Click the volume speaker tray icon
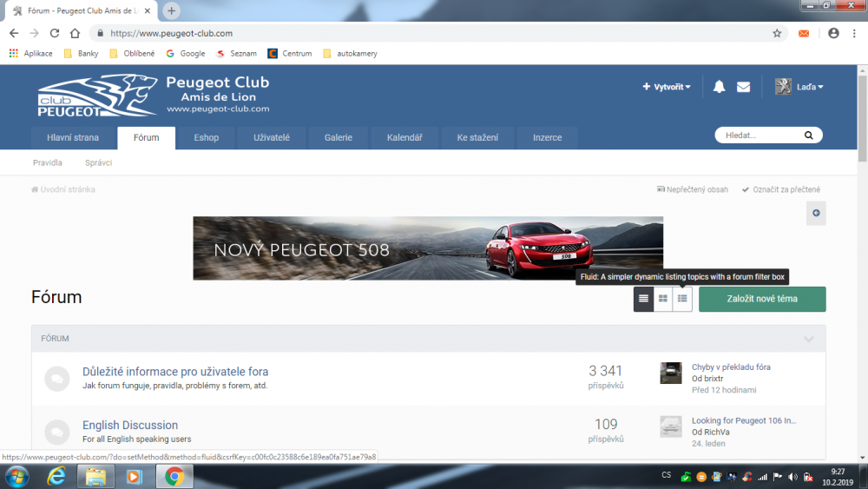The width and height of the screenshot is (868, 489). (792, 477)
